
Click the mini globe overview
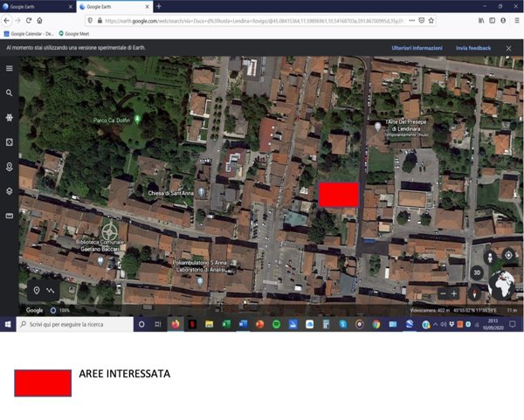pyautogui.click(x=501, y=285)
